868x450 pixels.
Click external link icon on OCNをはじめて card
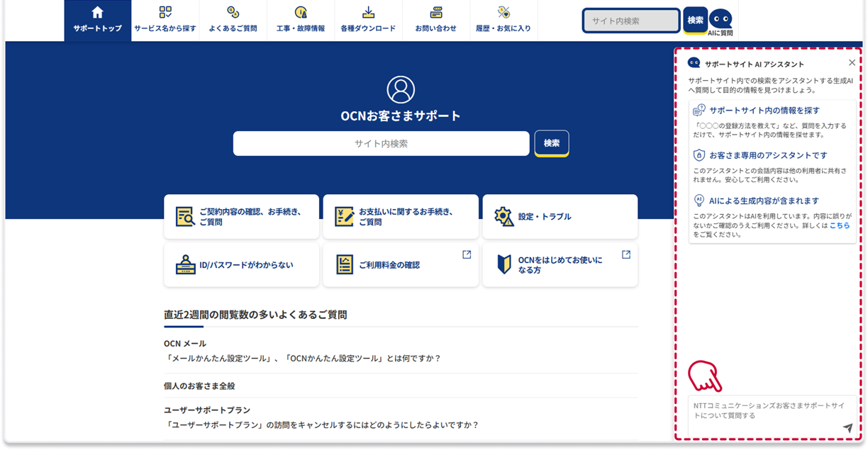[x=626, y=254]
